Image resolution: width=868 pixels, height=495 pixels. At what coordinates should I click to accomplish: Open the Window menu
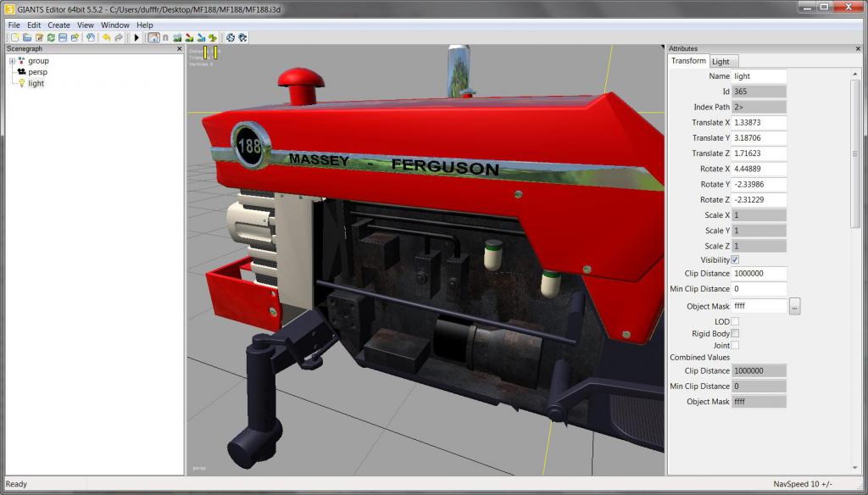[x=115, y=25]
